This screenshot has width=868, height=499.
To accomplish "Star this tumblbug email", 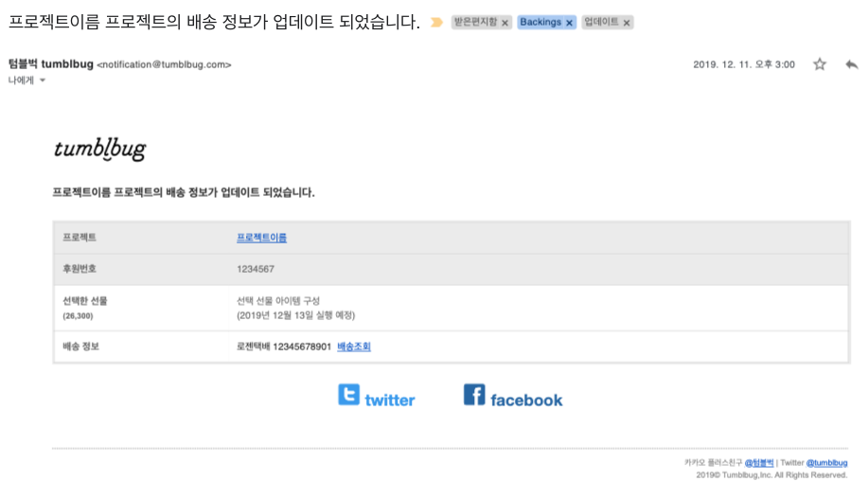I will point(820,64).
